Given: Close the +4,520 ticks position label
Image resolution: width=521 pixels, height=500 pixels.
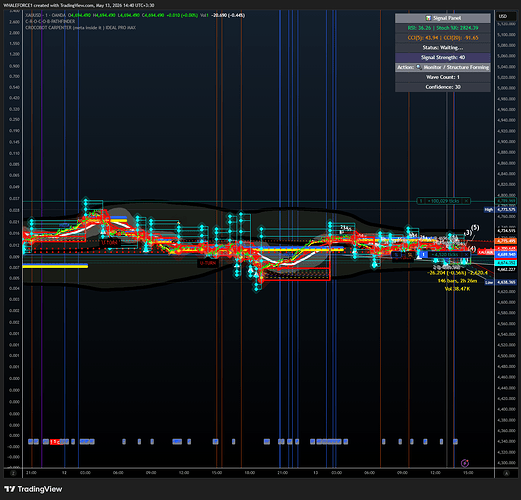Looking at the screenshot, I should point(467,254).
